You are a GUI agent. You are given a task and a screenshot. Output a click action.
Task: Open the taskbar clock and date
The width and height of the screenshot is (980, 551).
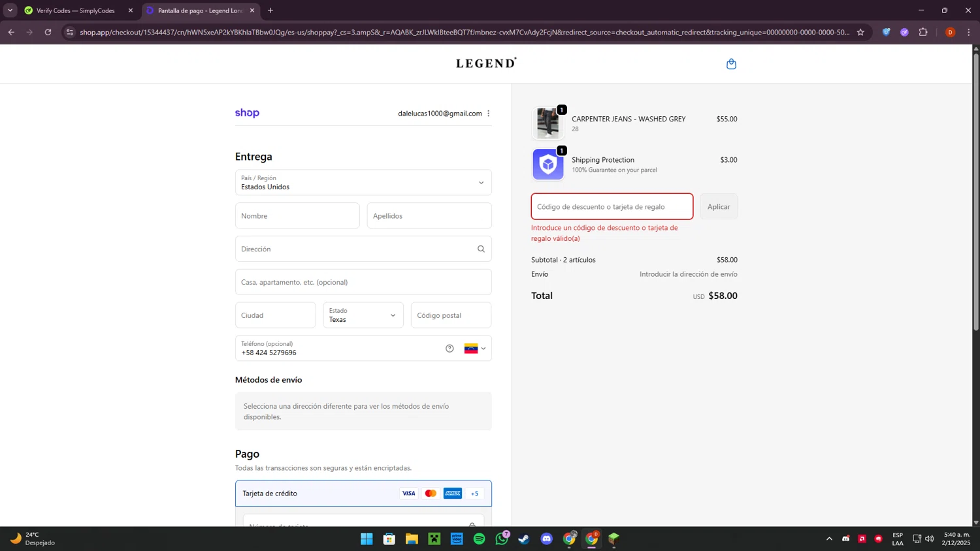click(956, 539)
